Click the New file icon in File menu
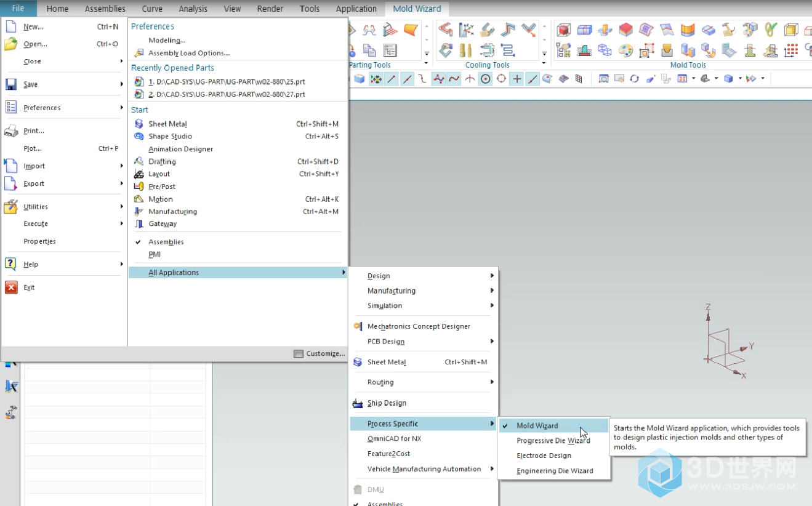 coord(11,26)
